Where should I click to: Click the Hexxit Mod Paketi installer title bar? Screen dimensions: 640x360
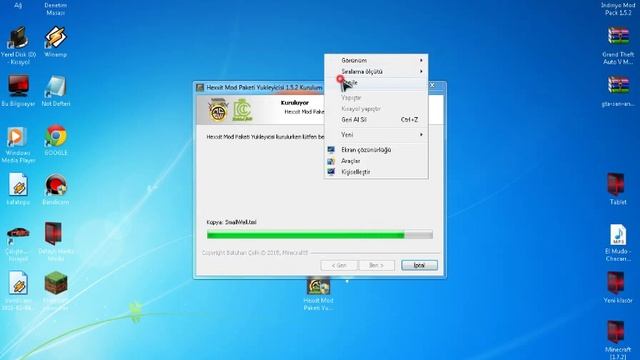(264, 87)
